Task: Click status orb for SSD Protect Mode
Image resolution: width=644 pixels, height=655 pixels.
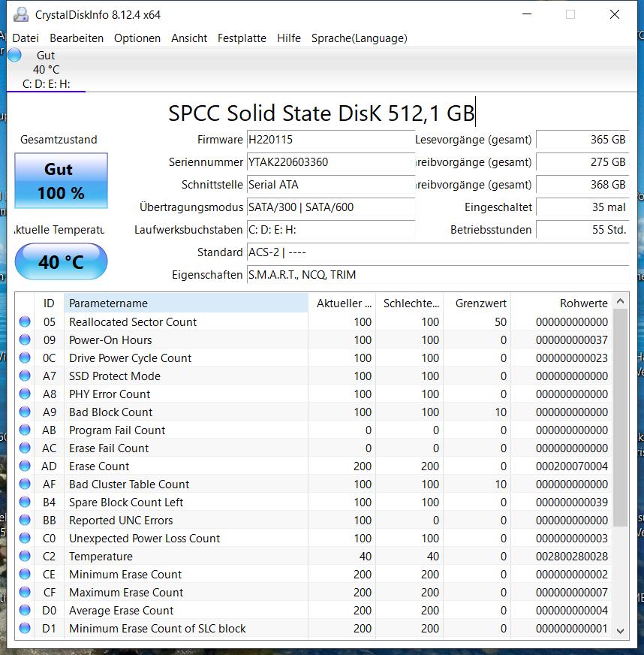Action: coord(25,376)
